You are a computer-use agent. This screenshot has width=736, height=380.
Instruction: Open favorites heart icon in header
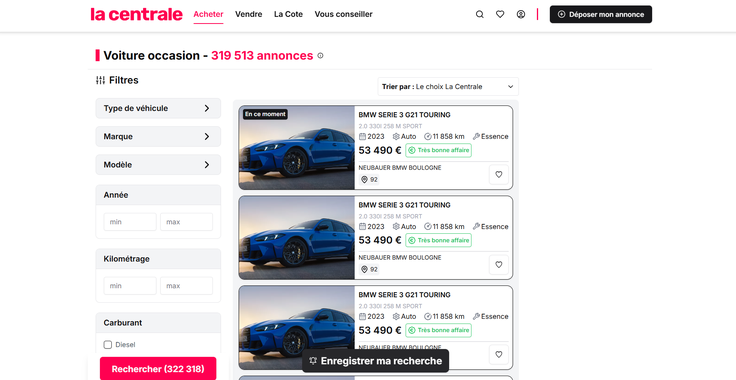500,15
